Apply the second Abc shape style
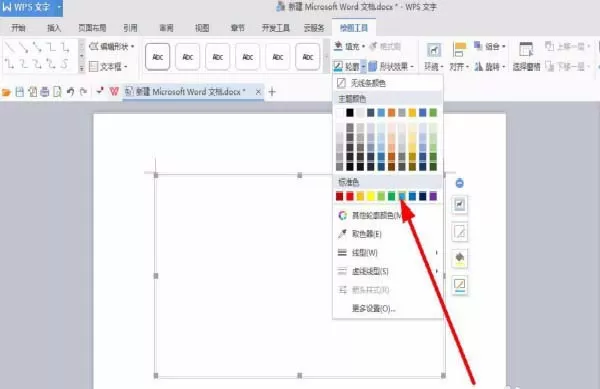The height and width of the screenshot is (389, 600). (x=188, y=57)
